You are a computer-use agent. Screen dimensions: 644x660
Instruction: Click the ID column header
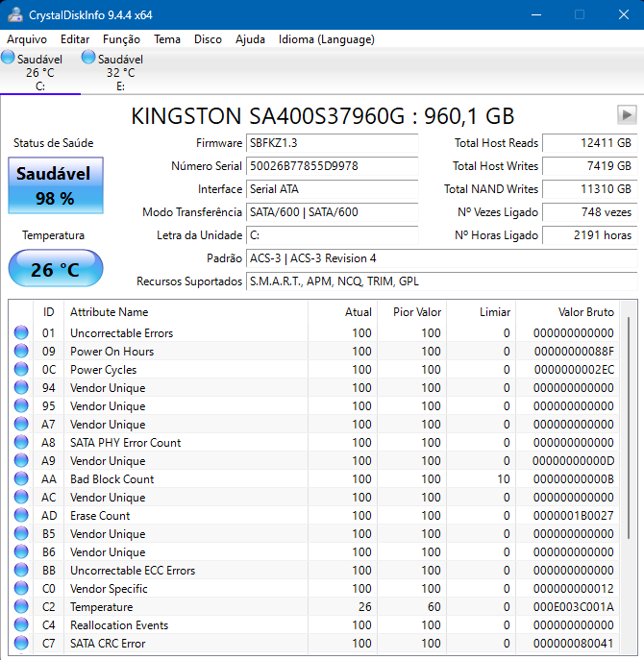(48, 312)
